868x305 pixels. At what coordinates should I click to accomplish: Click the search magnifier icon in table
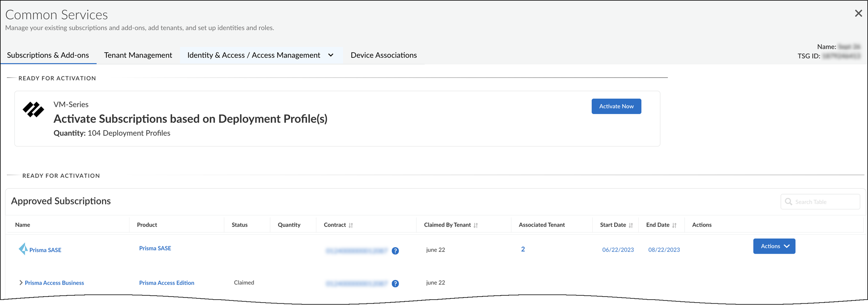click(x=788, y=202)
